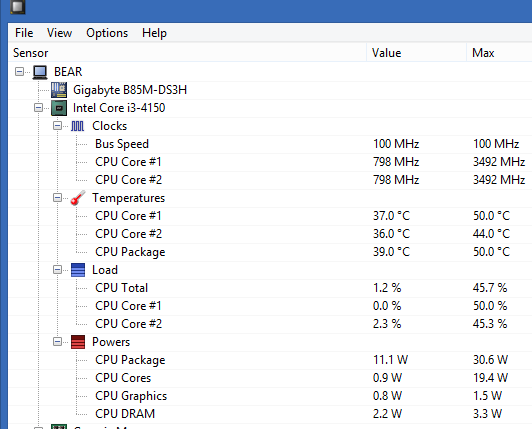The height and width of the screenshot is (429, 532).
Task: Click the blue Load icon
Action: pos(78,270)
